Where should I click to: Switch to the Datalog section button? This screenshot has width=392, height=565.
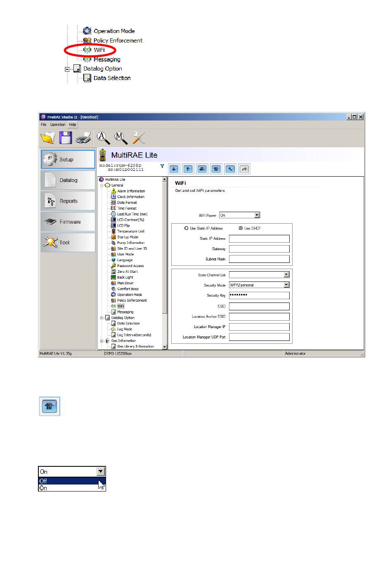(68, 180)
